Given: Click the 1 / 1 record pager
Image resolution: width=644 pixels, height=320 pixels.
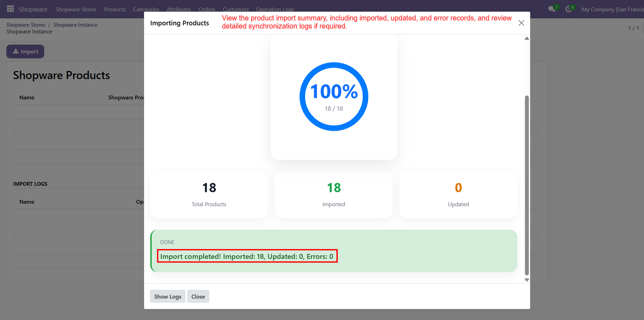Looking at the screenshot, I should pyautogui.click(x=634, y=28).
